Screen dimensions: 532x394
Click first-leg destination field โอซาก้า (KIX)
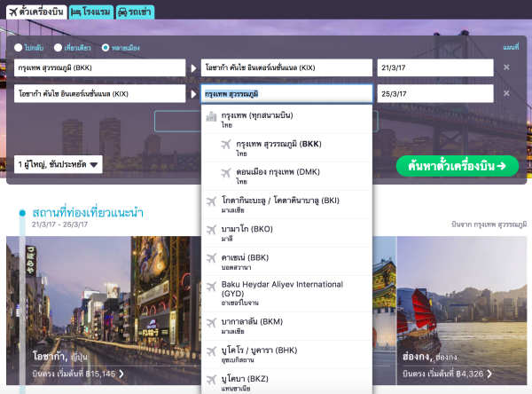tap(286, 67)
